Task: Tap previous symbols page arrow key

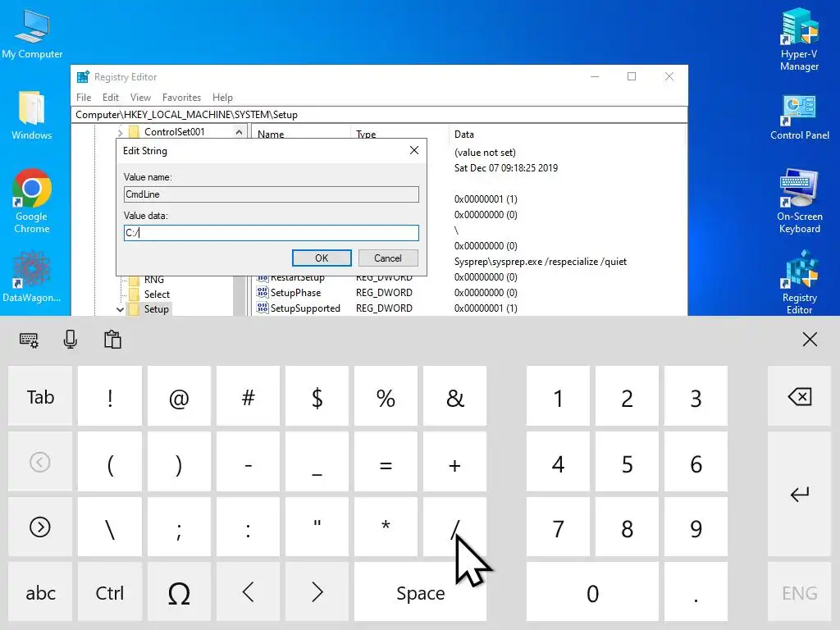Action: coord(40,462)
